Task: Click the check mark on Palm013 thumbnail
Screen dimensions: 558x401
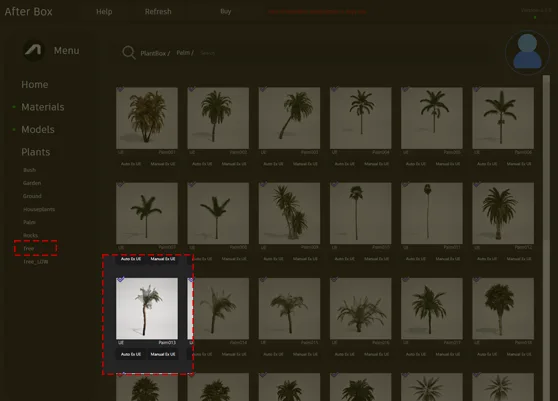Action: 120,280
